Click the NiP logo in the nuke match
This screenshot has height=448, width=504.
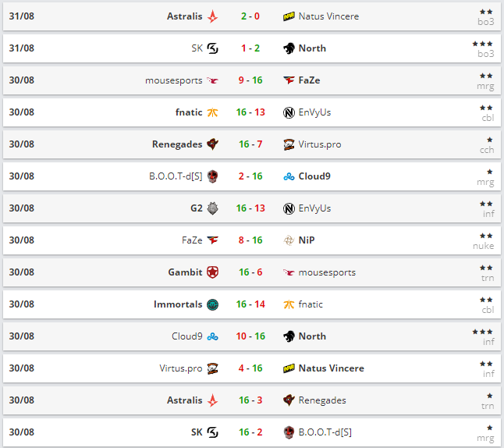click(289, 240)
